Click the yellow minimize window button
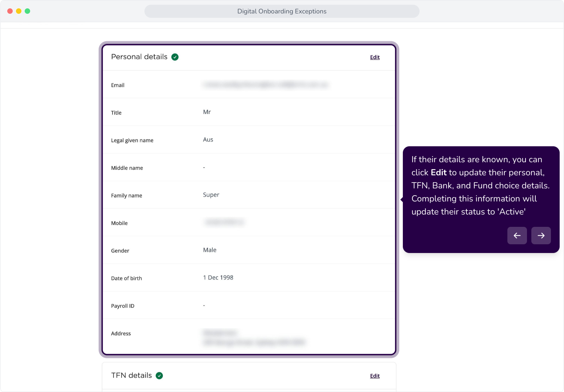 [19, 11]
